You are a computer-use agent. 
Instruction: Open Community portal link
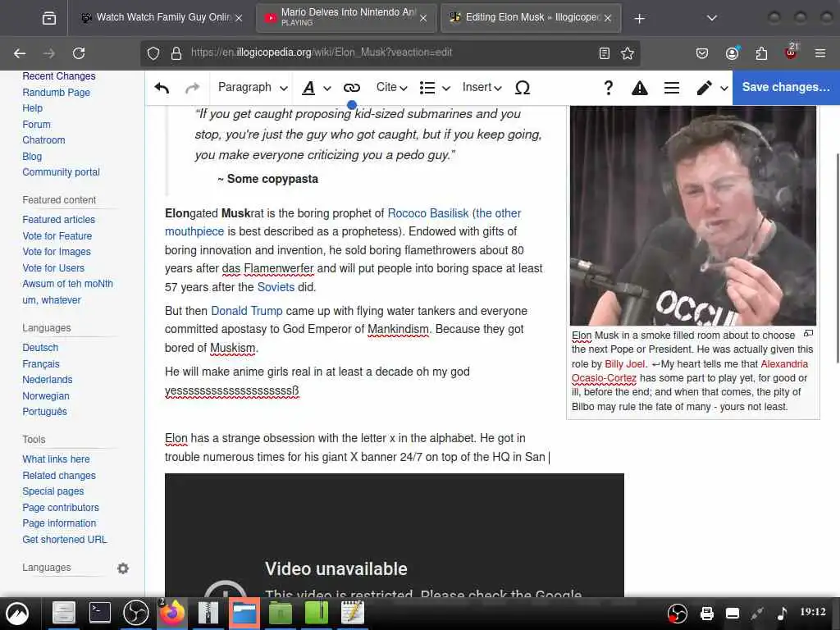click(61, 172)
